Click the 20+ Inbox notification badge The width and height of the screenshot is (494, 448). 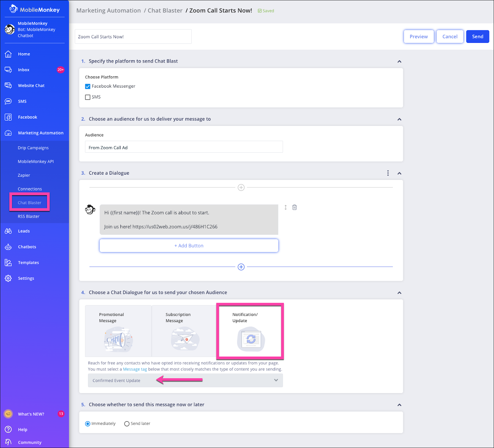point(61,70)
